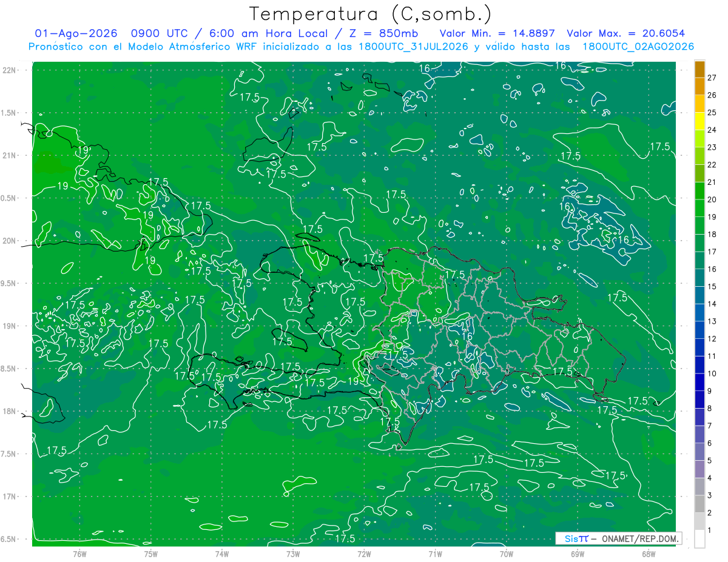Click the "18N" latitude axis label
728x562 pixels.
coord(9,412)
